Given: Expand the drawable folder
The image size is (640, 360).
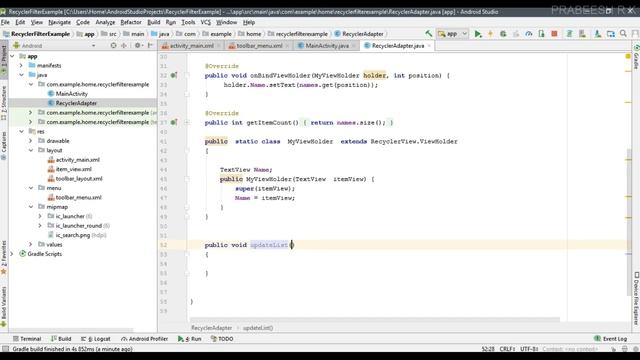Looking at the screenshot, I should (x=31, y=141).
